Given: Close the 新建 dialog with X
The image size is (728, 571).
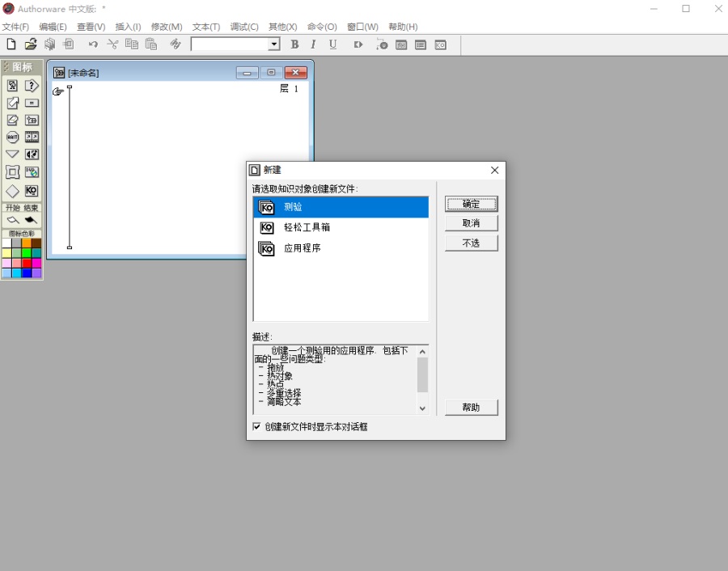Looking at the screenshot, I should coord(495,171).
